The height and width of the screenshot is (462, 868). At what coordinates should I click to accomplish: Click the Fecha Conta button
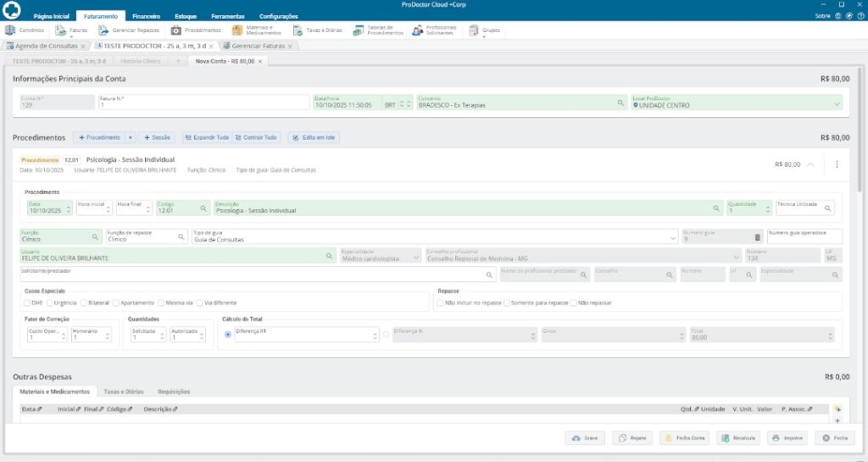(684, 438)
